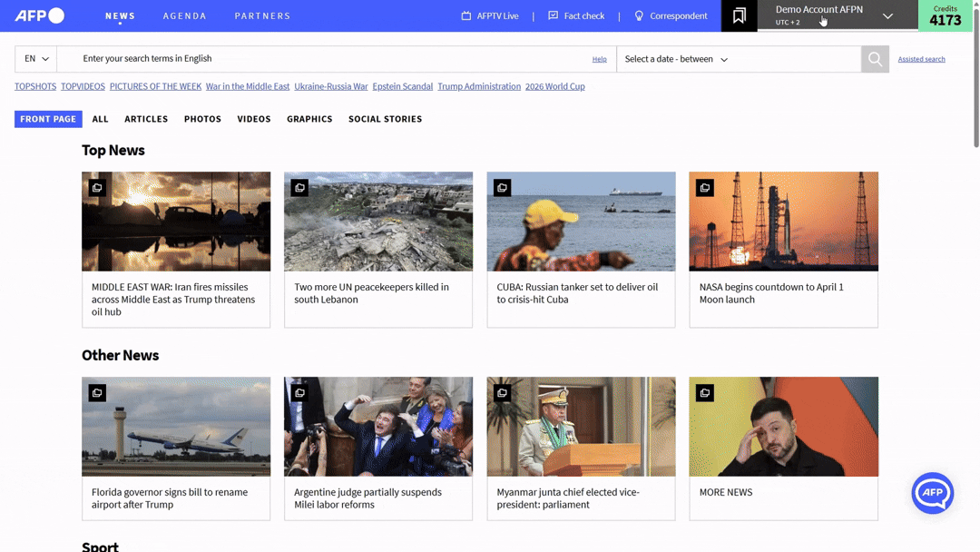Viewport: 980px width, 552px height.
Task: Click the magnifying glass search button
Action: (875, 59)
